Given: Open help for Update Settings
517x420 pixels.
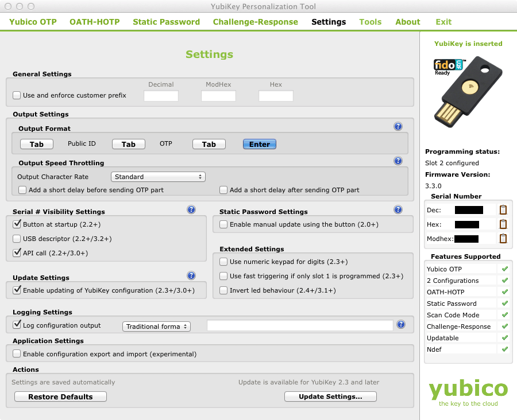Looking at the screenshot, I should pyautogui.click(x=191, y=275).
